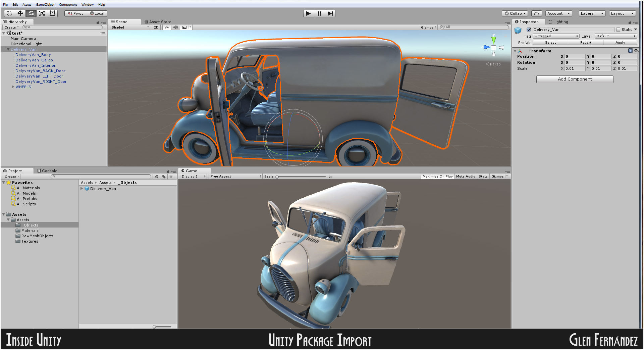Screen dimensions: 644x350
Task: Open Transform component gear menu
Action: pos(636,51)
